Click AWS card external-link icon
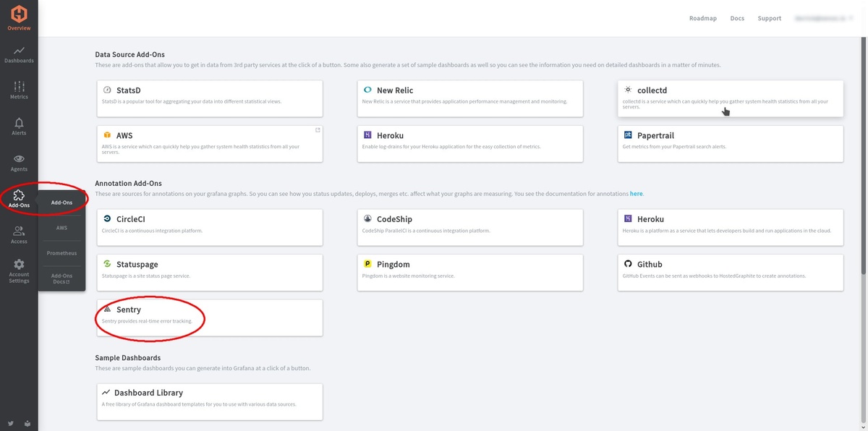The height and width of the screenshot is (431, 868). [318, 130]
